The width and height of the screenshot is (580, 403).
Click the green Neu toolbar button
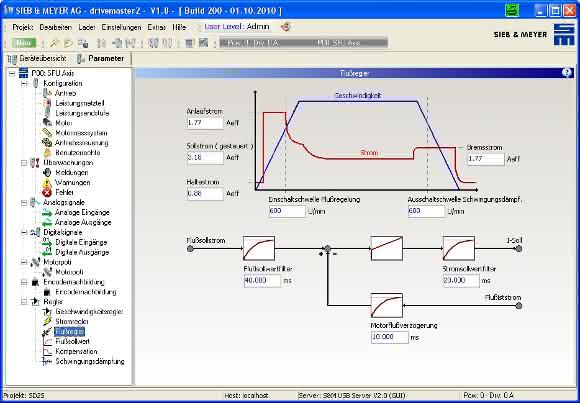[24, 43]
